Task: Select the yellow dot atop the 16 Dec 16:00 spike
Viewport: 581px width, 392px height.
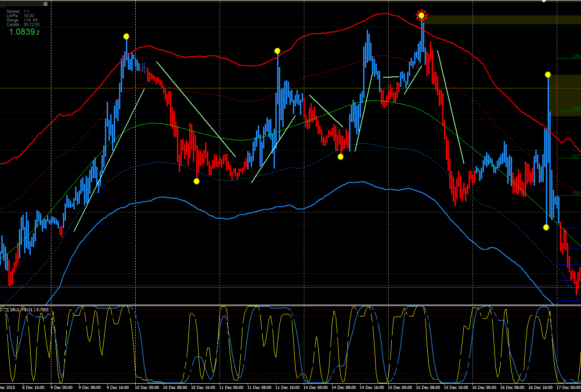Action: coord(548,75)
